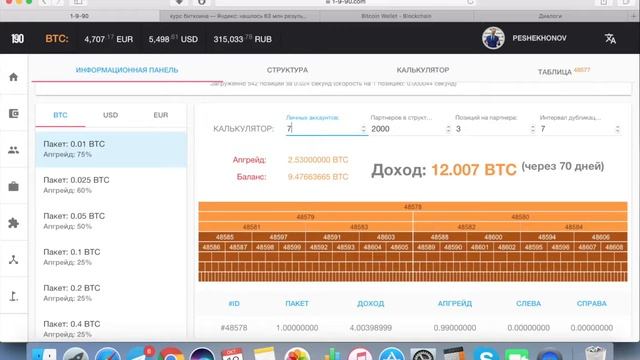Open the partners people icon in the sidebar
640x360 pixels.
(x=13, y=150)
